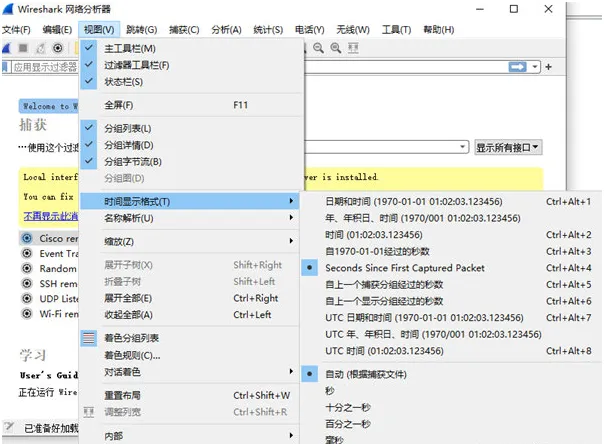Click the status bar expert info icon

(x=9, y=427)
